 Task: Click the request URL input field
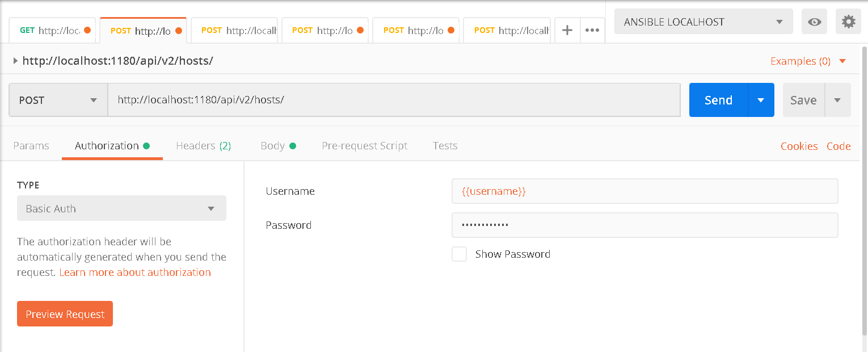click(394, 100)
